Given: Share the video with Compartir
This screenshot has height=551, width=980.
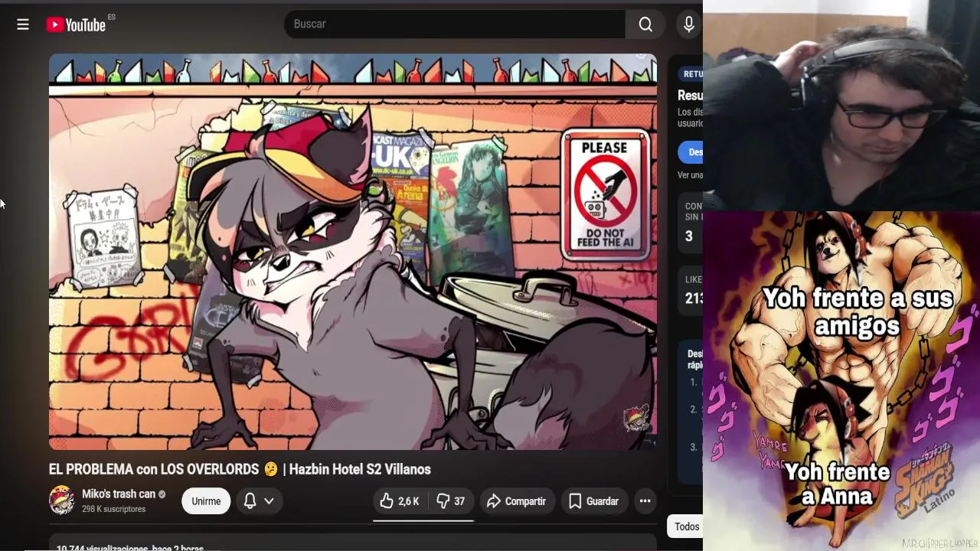Looking at the screenshot, I should [517, 501].
